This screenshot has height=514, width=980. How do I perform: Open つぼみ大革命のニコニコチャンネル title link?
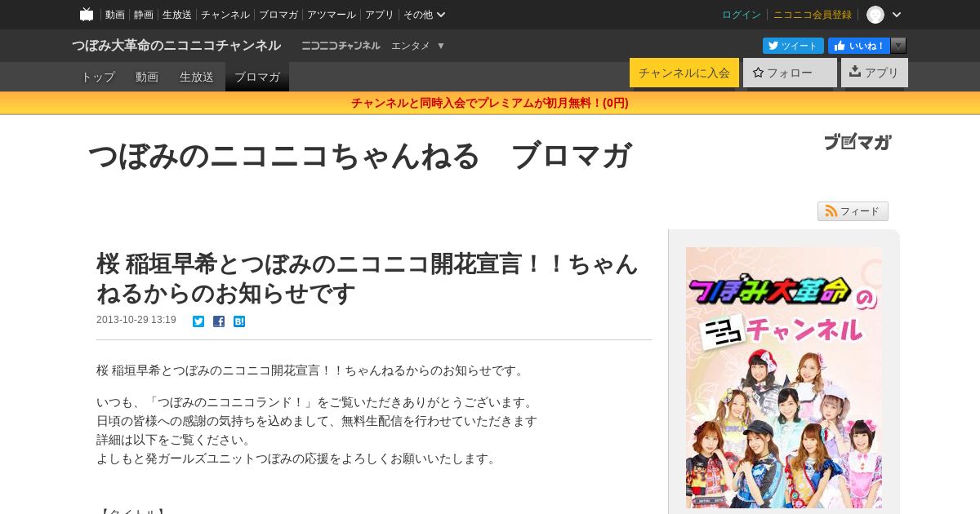tap(176, 46)
